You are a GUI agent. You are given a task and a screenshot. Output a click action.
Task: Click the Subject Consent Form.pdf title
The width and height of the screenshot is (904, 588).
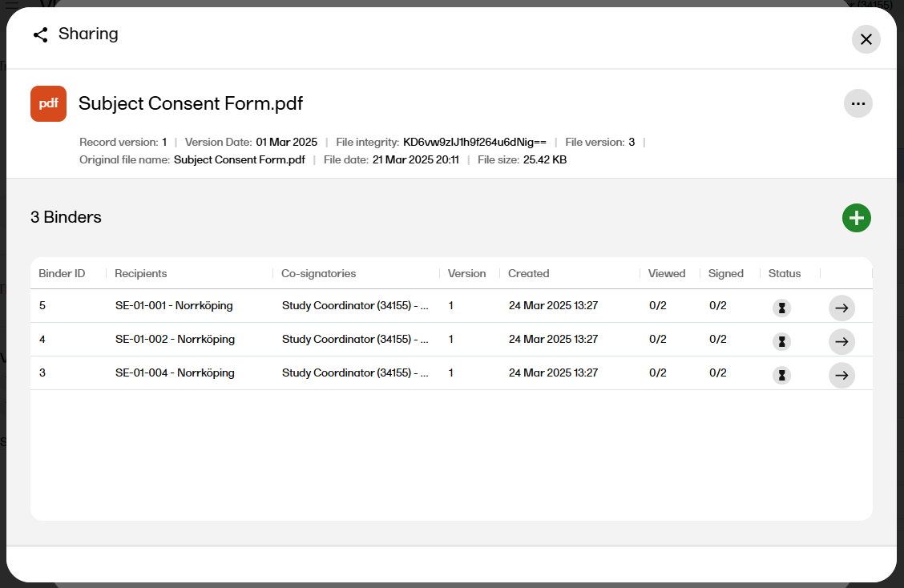[x=191, y=103]
